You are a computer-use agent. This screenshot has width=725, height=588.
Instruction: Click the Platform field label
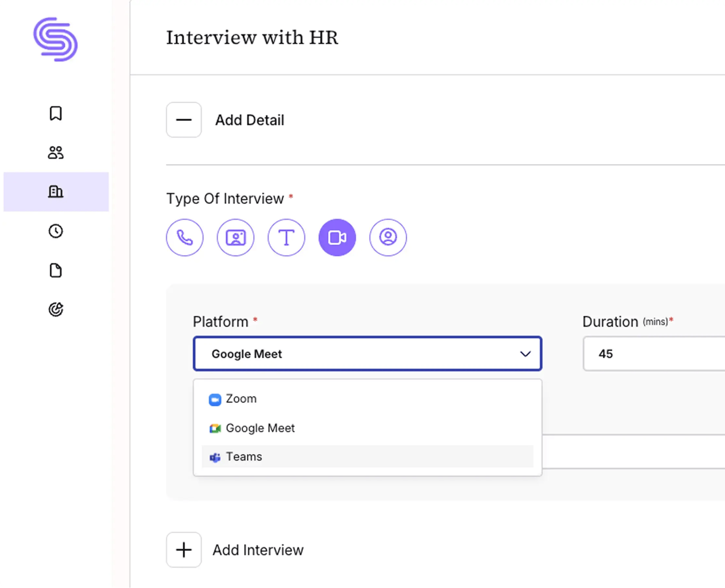220,322
